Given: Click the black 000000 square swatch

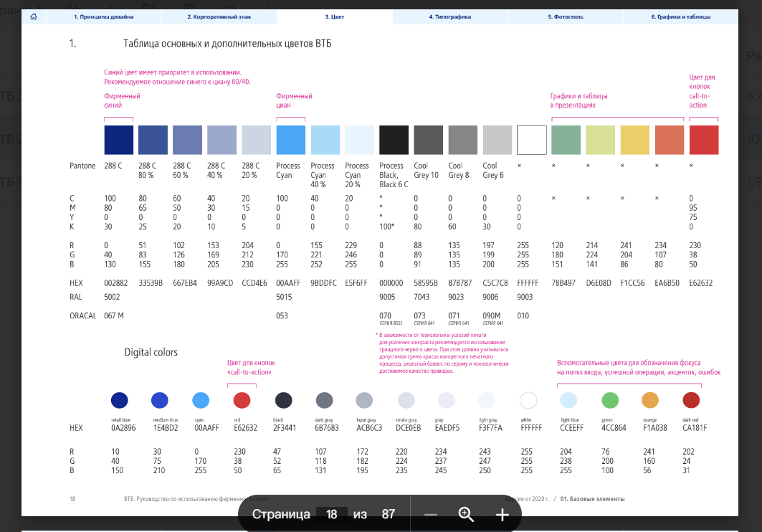Looking at the screenshot, I should pyautogui.click(x=394, y=140).
